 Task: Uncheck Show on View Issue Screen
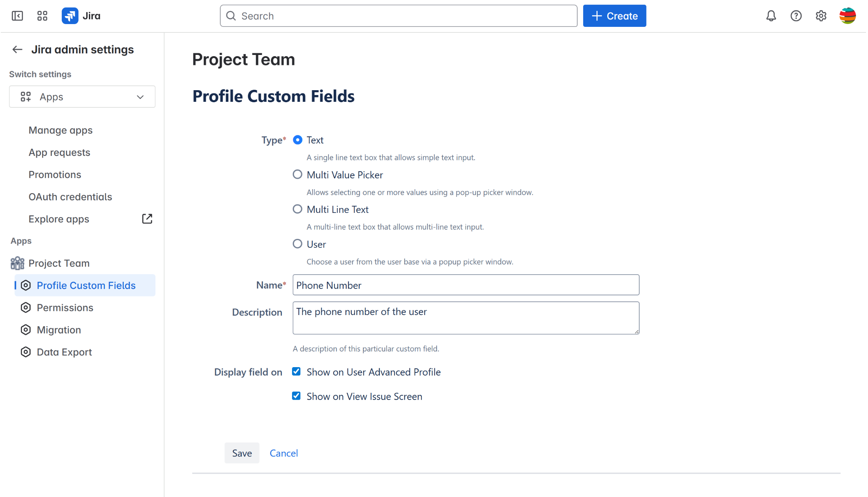296,396
